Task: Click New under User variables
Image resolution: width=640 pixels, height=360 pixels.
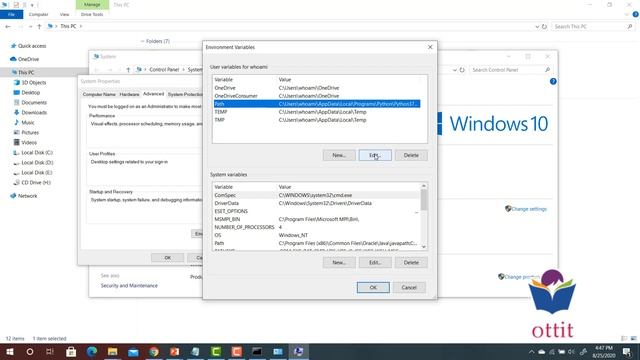Action: [339, 155]
